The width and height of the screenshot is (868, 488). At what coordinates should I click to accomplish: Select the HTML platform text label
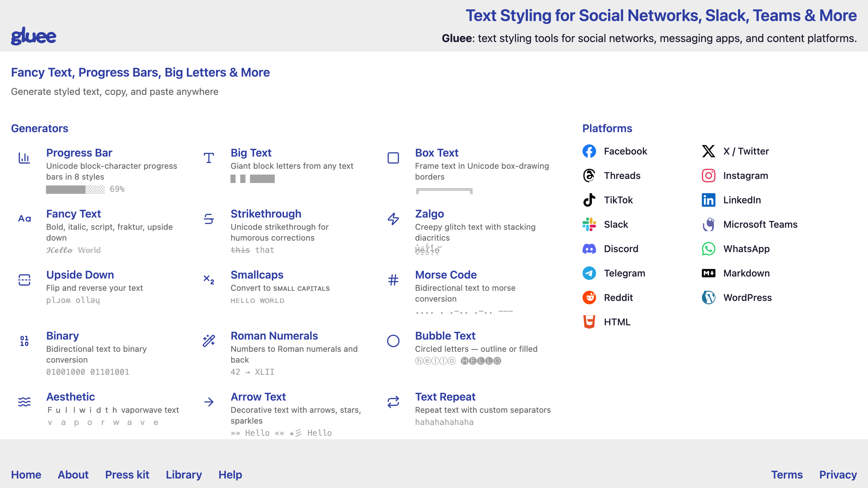pyautogui.click(x=617, y=322)
